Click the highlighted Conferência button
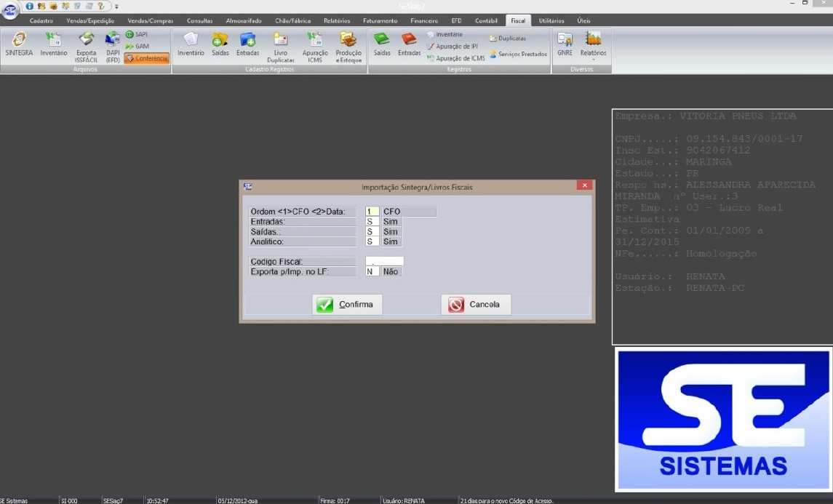The width and height of the screenshot is (833, 504). tap(147, 58)
